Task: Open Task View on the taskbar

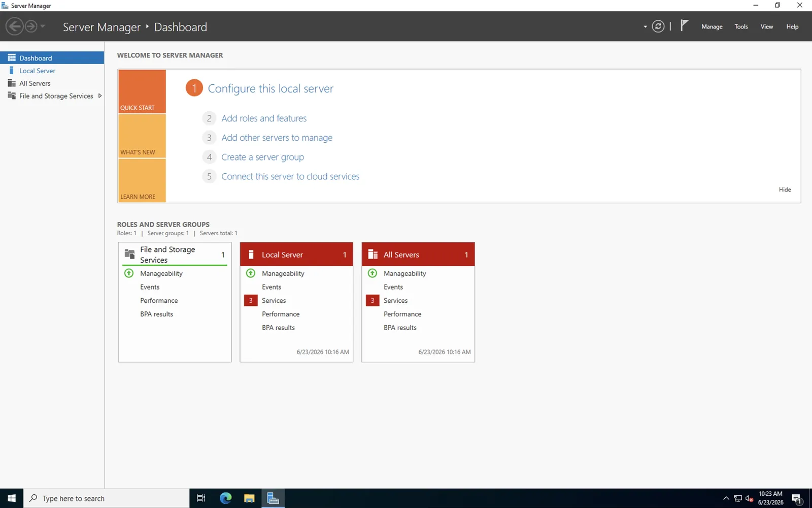Action: tap(201, 498)
